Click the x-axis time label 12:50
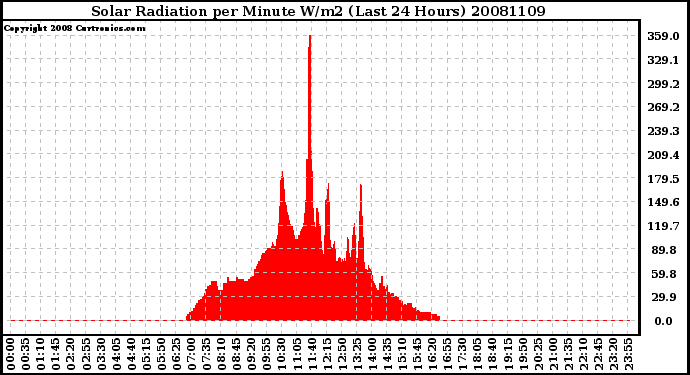Screen dimensions: 690x375 tap(342, 354)
